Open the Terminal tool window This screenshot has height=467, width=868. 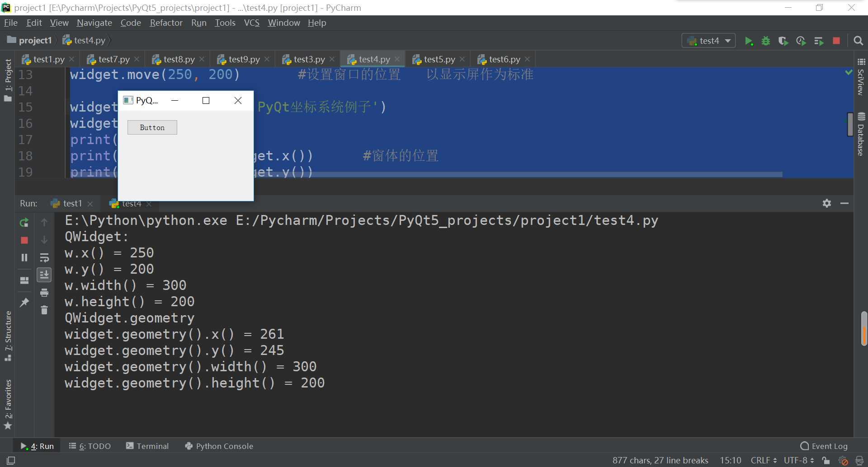click(x=147, y=446)
